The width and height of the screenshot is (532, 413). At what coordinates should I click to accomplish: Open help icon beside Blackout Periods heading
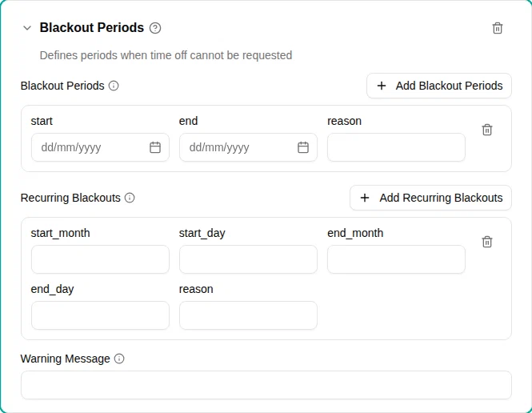point(155,28)
